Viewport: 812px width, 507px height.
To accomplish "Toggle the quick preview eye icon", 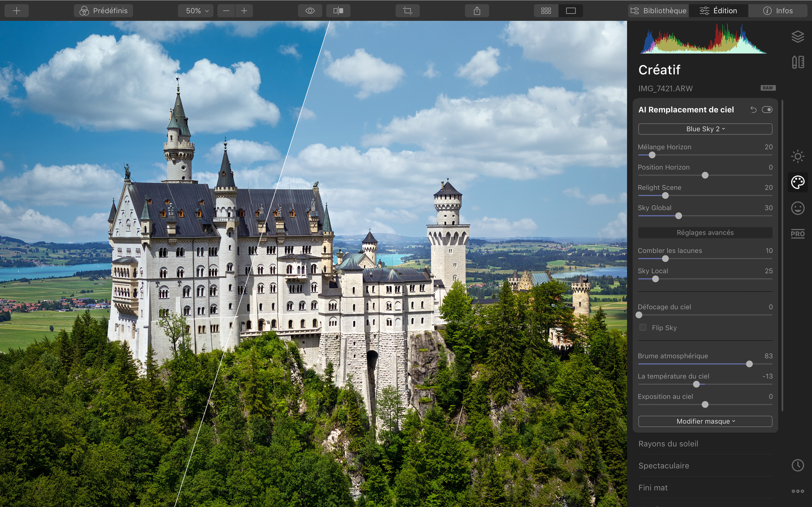I will (310, 11).
